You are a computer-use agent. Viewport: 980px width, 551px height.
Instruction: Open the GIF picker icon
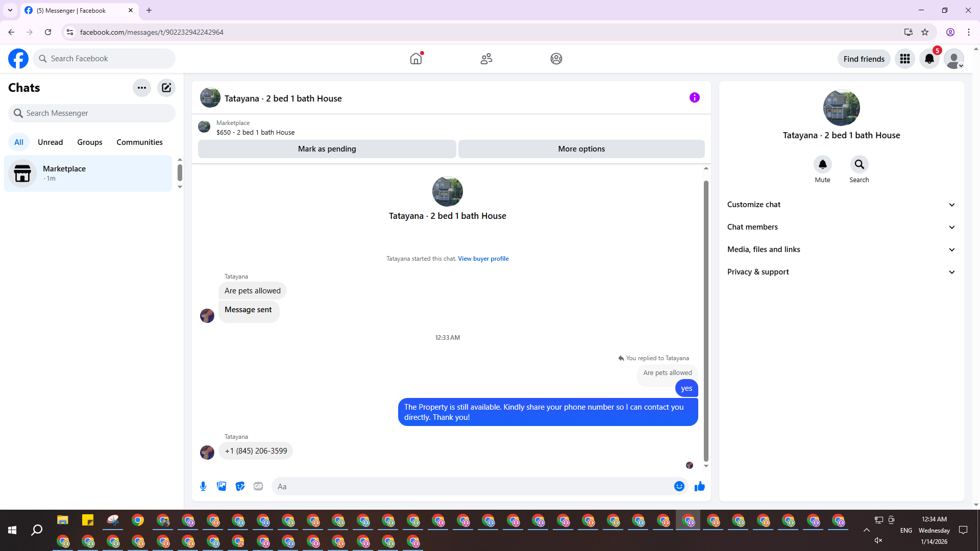point(258,486)
